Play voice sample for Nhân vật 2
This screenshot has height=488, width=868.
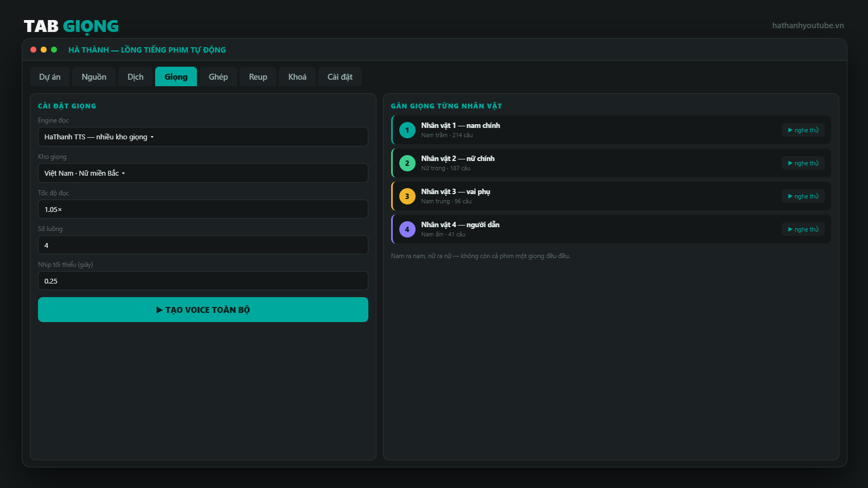click(x=803, y=163)
